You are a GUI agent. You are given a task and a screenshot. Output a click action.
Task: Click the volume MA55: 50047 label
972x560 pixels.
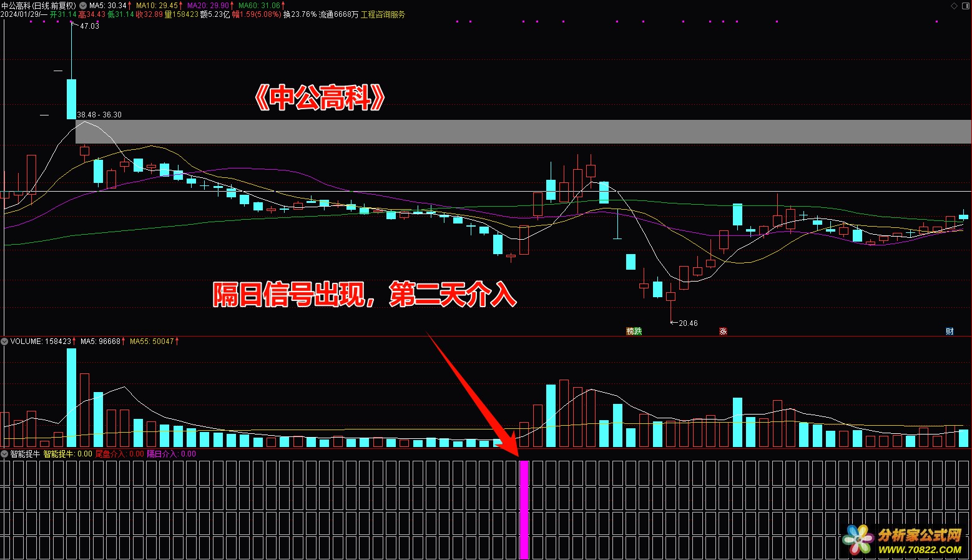152,341
